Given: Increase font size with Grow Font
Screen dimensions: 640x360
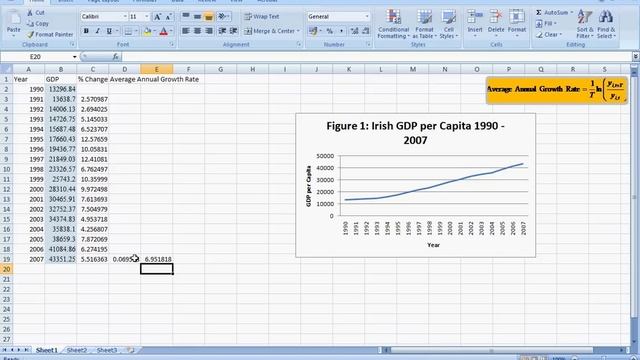Looking at the screenshot, I should (157, 17).
